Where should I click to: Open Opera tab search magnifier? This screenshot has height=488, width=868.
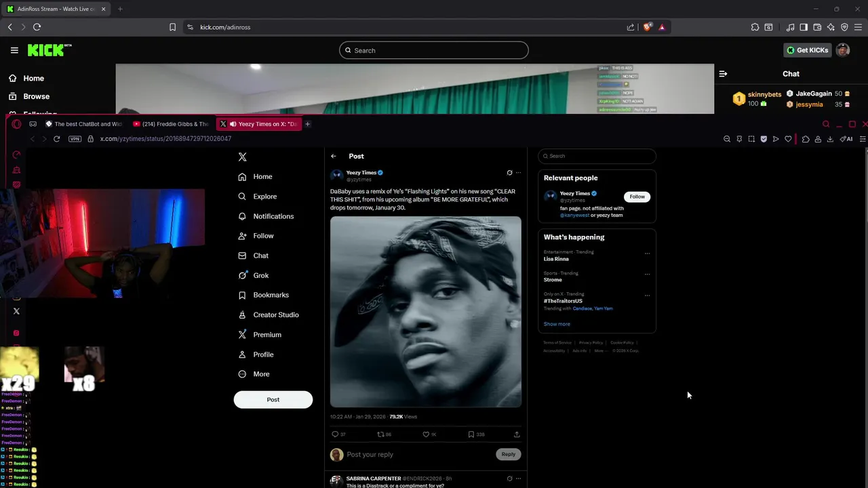tap(826, 124)
